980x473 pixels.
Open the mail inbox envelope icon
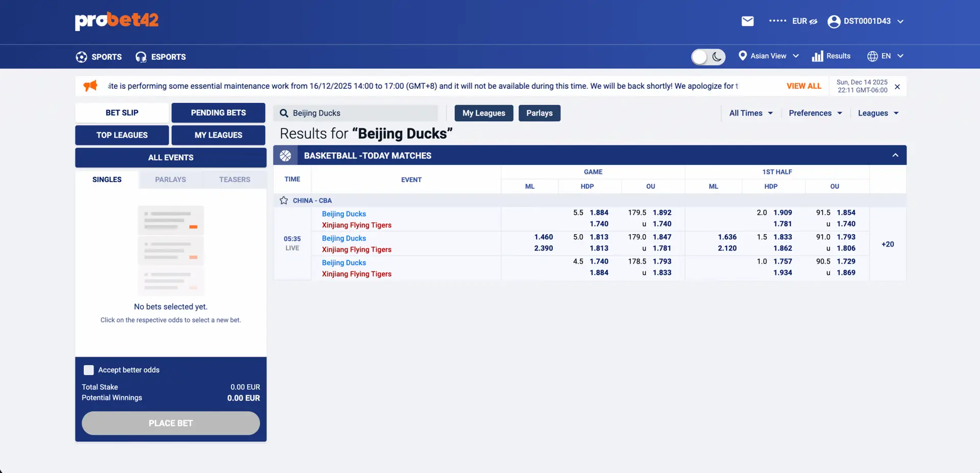747,21
